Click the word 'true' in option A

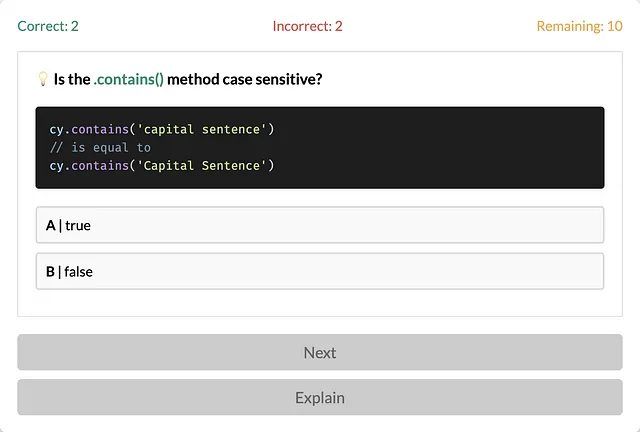tap(78, 225)
